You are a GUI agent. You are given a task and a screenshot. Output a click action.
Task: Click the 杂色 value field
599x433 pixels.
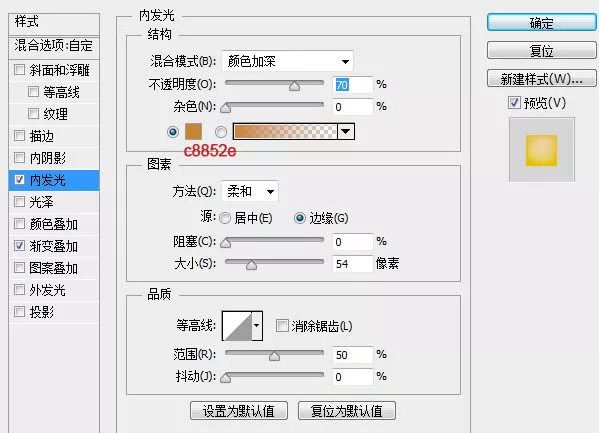pos(352,107)
